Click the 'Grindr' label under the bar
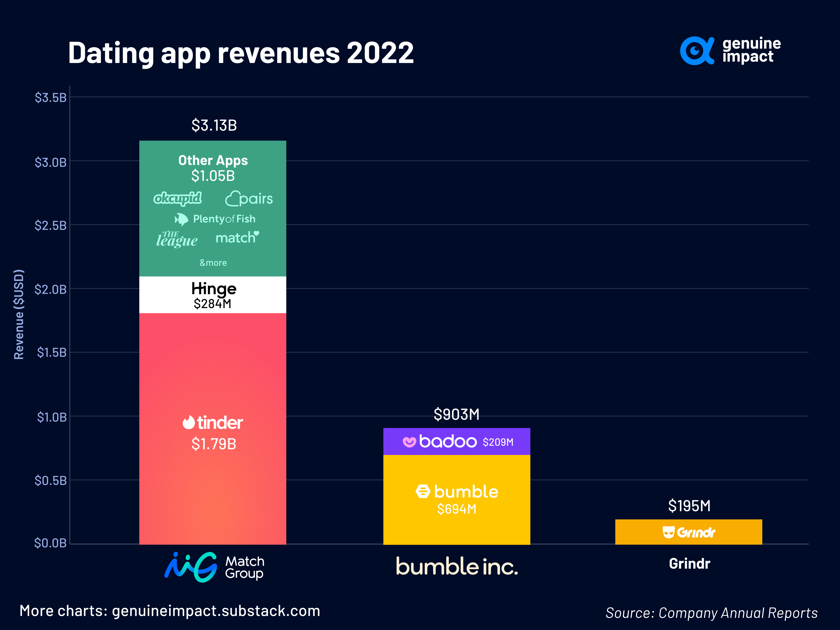The height and width of the screenshot is (630, 840). [689, 564]
